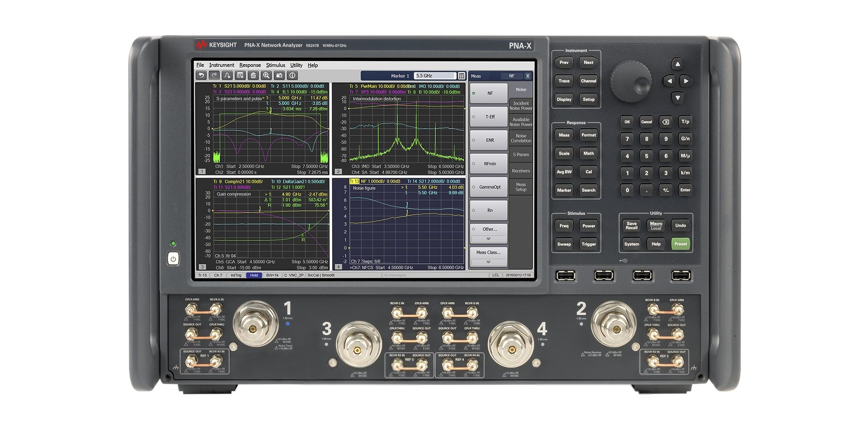The width and height of the screenshot is (868, 425).
Task: Click the Hold indicator in the status bar
Action: [254, 275]
